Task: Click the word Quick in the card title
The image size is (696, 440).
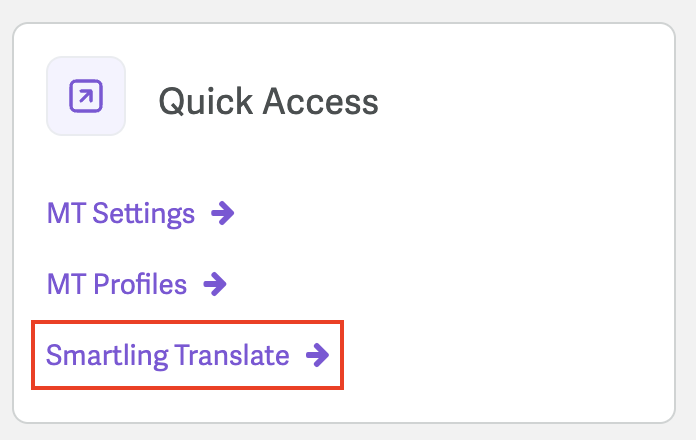Action: click(206, 102)
